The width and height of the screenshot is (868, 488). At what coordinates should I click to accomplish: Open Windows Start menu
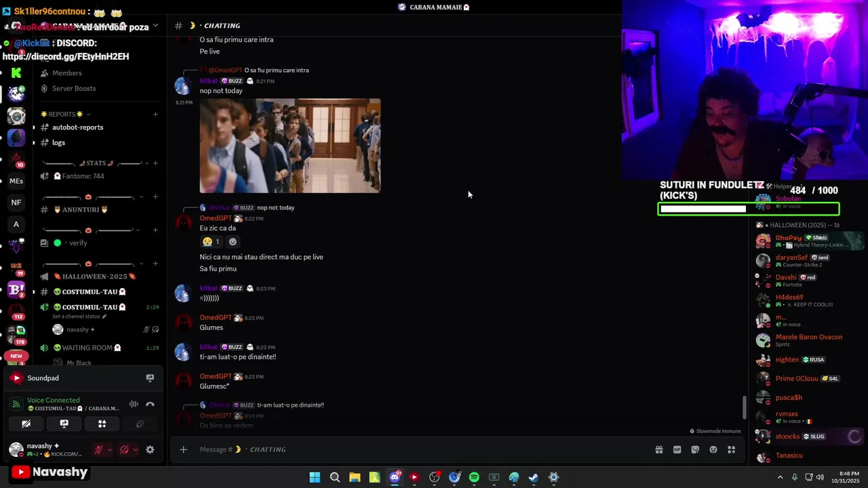315,477
